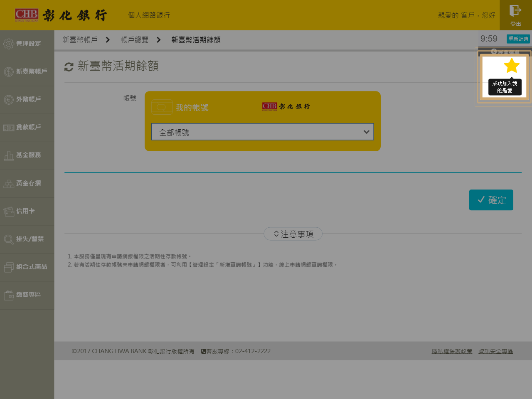
Task: Open 基金服務 chart icon in sidebar
Action: point(9,155)
